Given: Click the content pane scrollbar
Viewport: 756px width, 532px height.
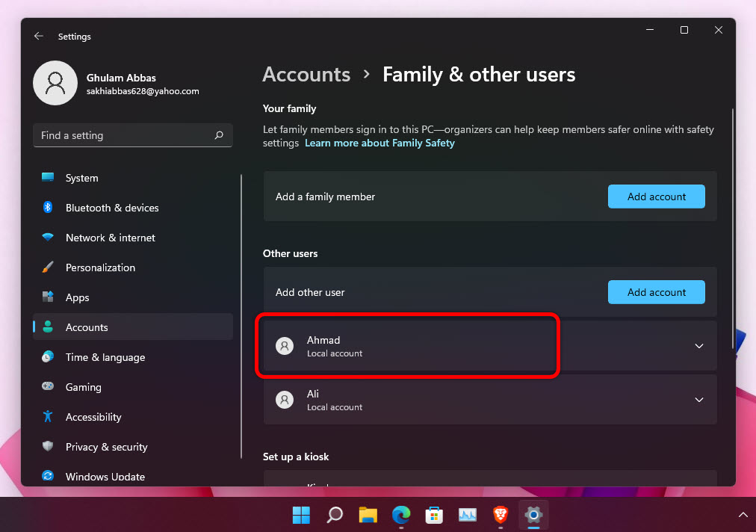Looking at the screenshot, I should pos(732,229).
